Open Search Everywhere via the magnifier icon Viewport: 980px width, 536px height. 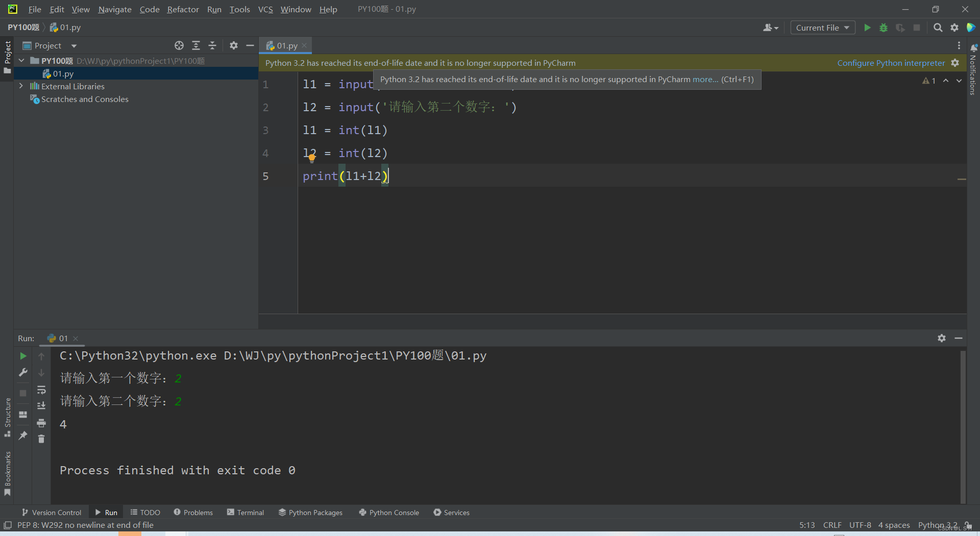[x=938, y=28]
